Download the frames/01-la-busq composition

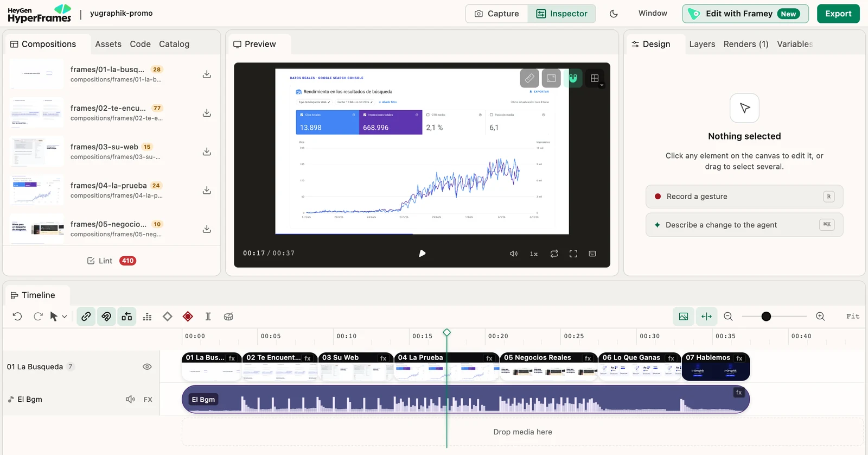[x=207, y=74]
